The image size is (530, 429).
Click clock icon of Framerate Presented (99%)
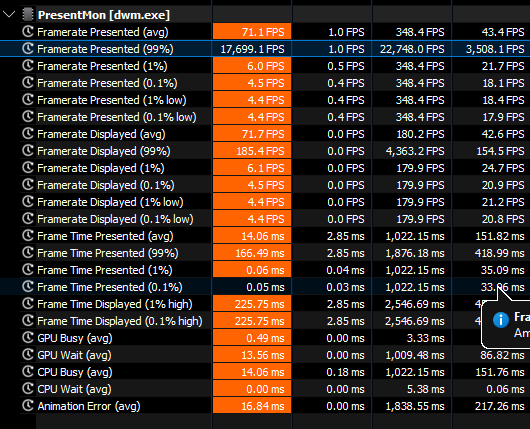[28, 49]
